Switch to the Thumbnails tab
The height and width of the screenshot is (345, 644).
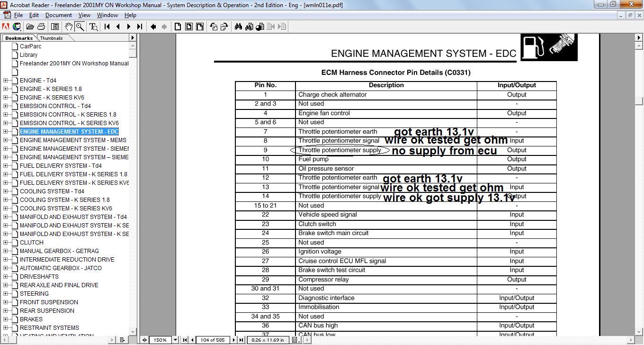[51, 38]
